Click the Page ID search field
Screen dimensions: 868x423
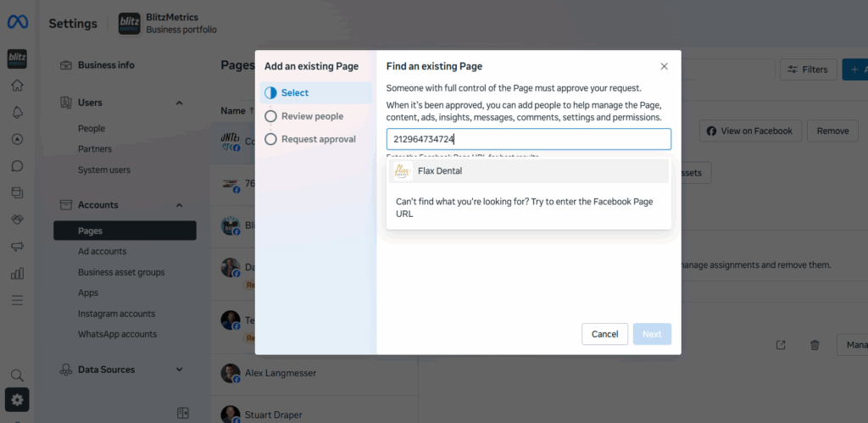click(528, 140)
